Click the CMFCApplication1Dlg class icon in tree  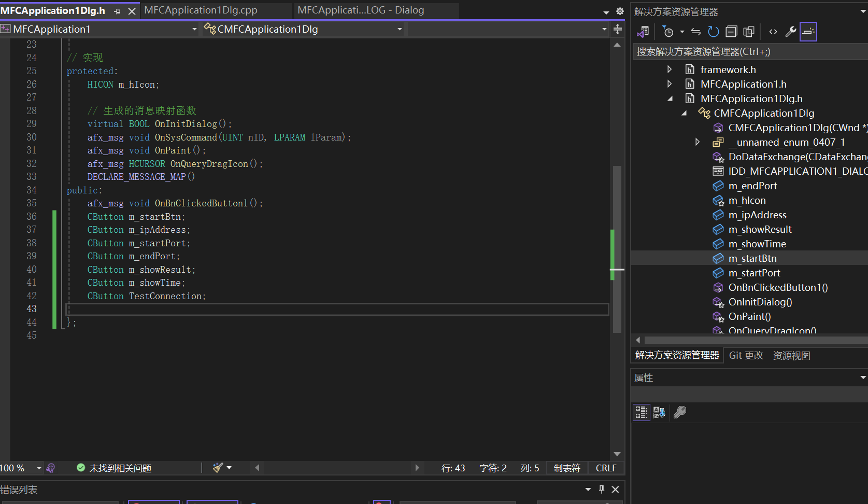(x=704, y=113)
